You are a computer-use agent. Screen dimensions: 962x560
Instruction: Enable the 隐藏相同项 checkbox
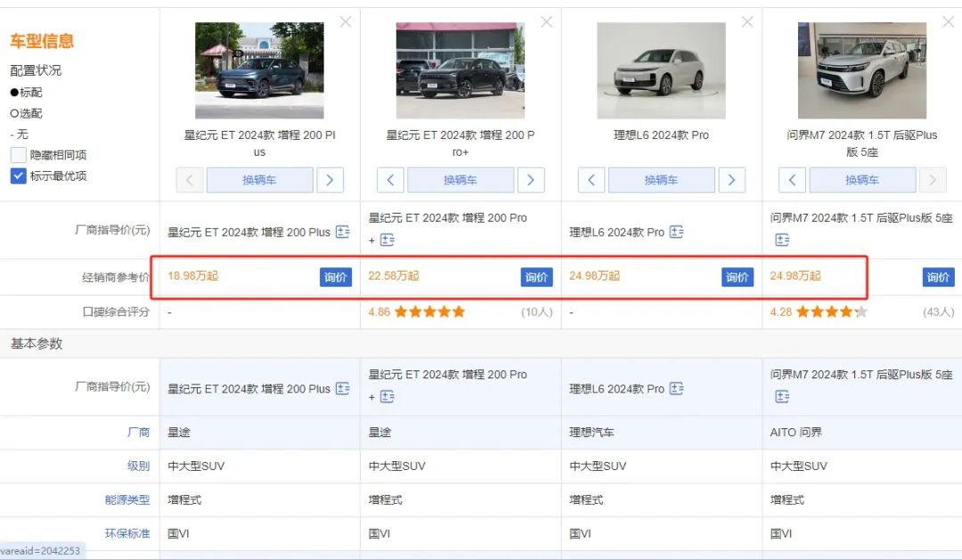tap(19, 155)
